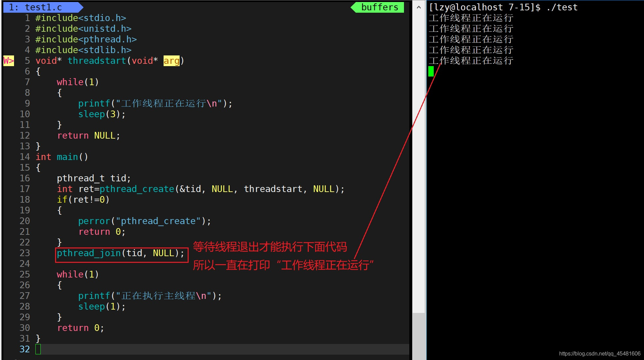The width and height of the screenshot is (644, 360).
Task: Click return 0; on line 30
Action: click(80, 328)
